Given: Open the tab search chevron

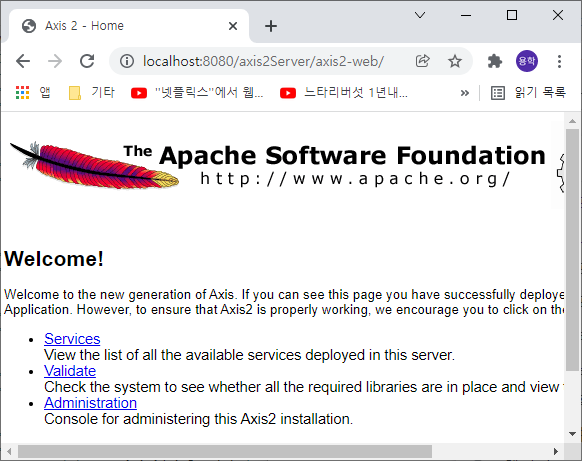Looking at the screenshot, I should 420,15.
